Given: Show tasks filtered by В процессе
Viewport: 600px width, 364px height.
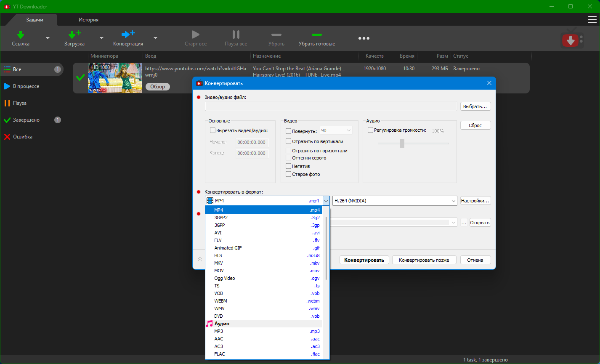Looking at the screenshot, I should 26,86.
